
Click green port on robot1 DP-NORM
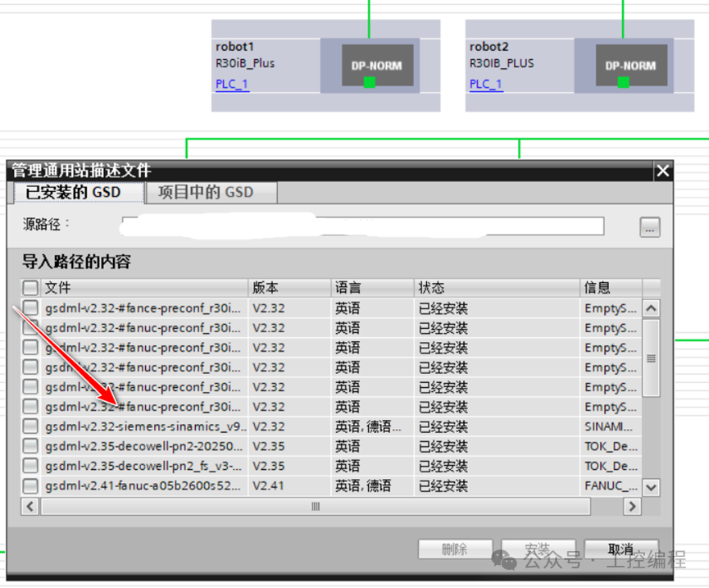click(x=370, y=82)
